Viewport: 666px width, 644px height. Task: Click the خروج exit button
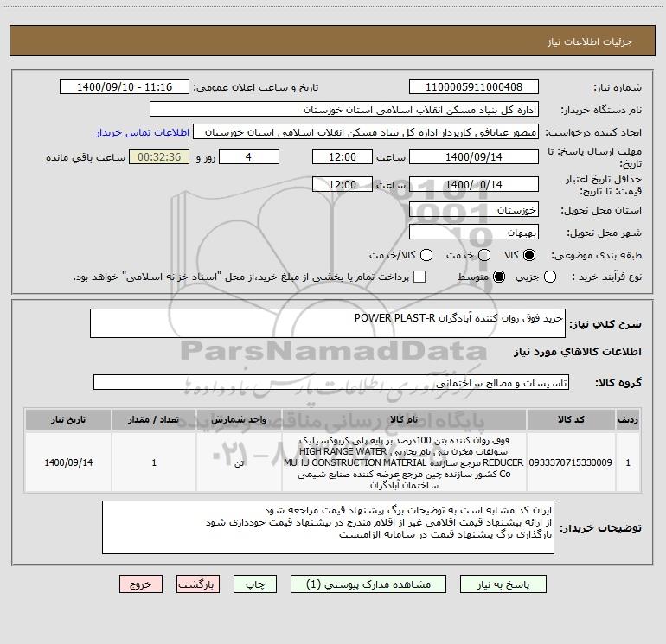click(x=141, y=584)
